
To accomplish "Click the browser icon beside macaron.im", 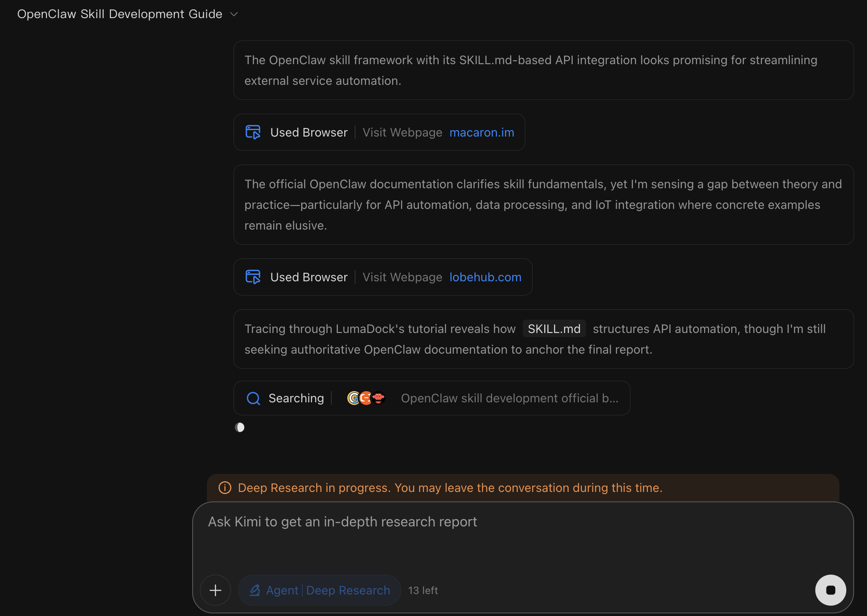I will pos(253,132).
